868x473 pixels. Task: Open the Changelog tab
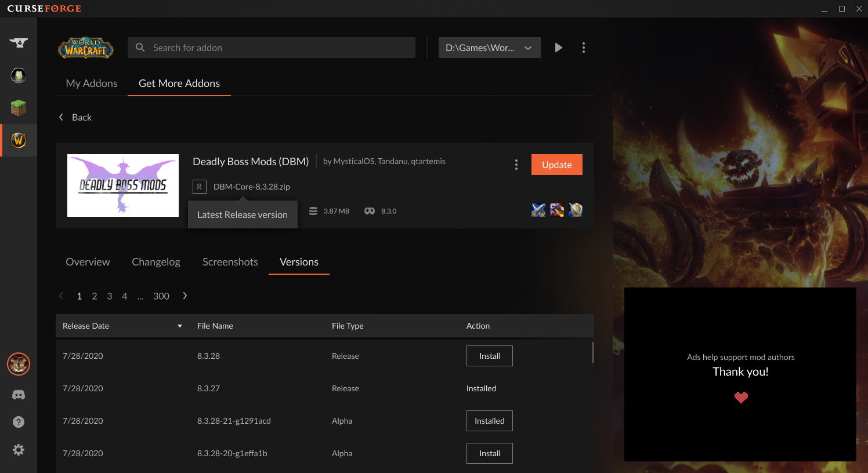tap(156, 262)
